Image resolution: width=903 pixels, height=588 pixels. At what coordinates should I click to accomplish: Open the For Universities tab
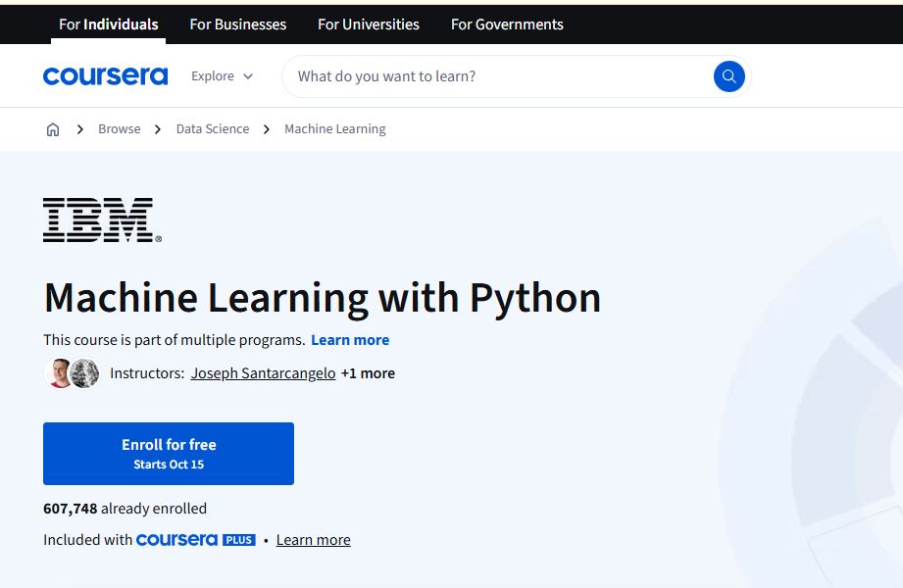point(369,24)
